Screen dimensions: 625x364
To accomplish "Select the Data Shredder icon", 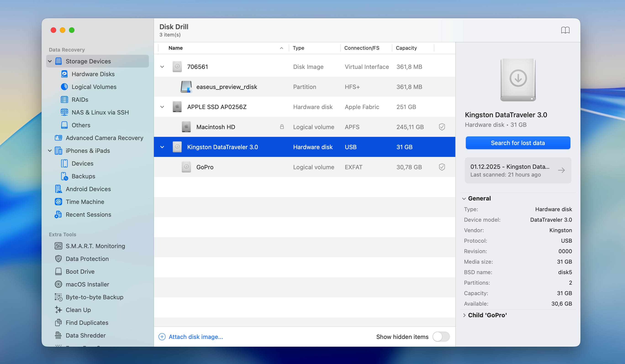I will click(x=58, y=335).
